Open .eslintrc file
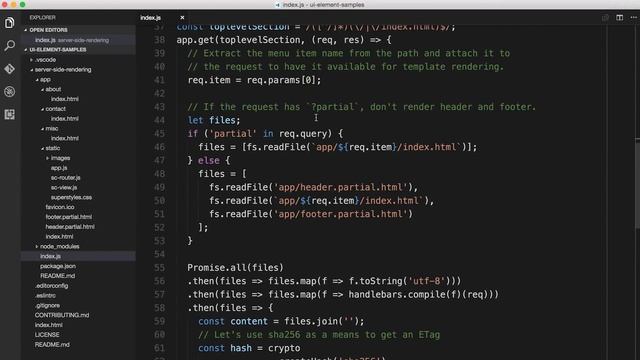Image resolution: width=640 pixels, height=360 pixels. point(45,295)
